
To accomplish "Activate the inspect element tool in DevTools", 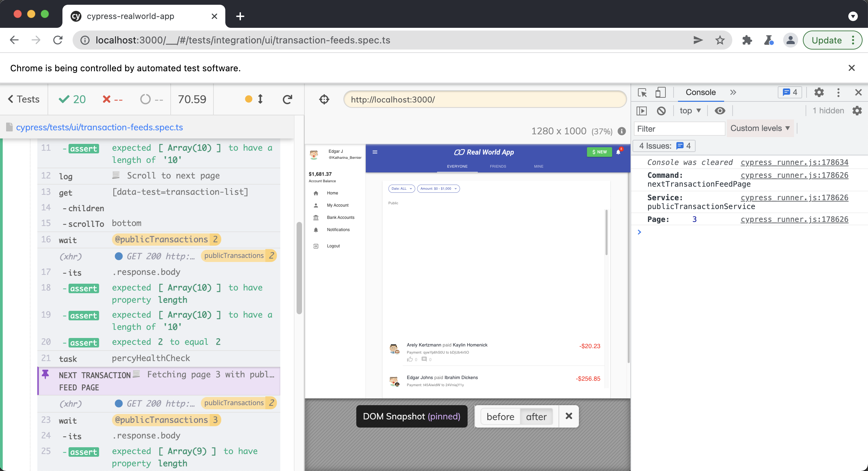I will [642, 92].
